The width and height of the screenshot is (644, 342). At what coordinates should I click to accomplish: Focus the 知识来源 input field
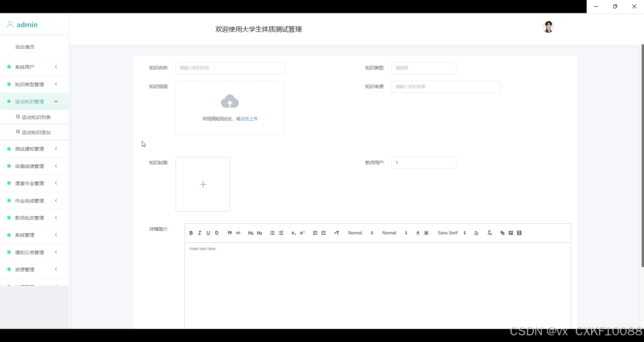tap(446, 87)
